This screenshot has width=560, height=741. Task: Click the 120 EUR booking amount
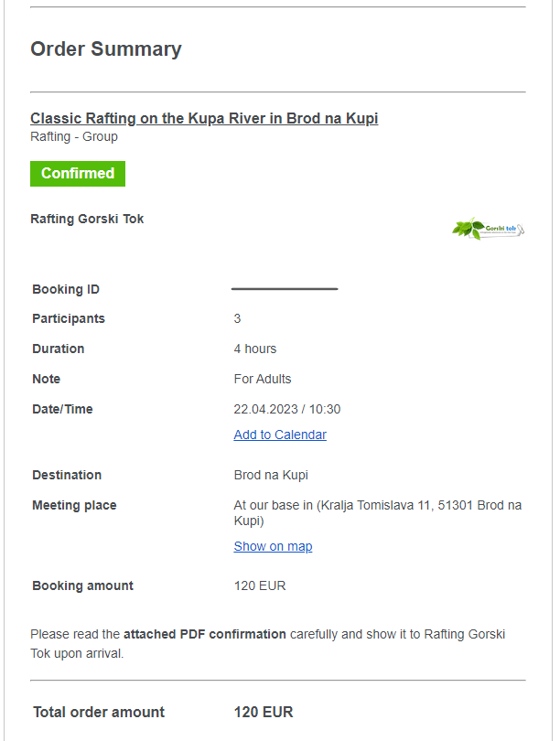[260, 586]
